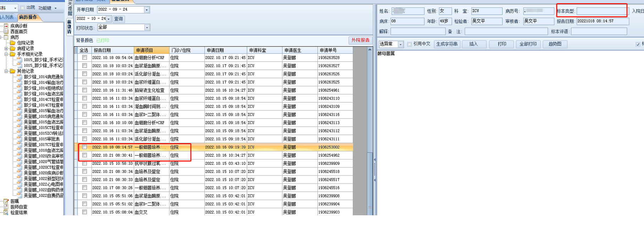Open document 吴登鹏_1020气管插管

(x=44, y=162)
